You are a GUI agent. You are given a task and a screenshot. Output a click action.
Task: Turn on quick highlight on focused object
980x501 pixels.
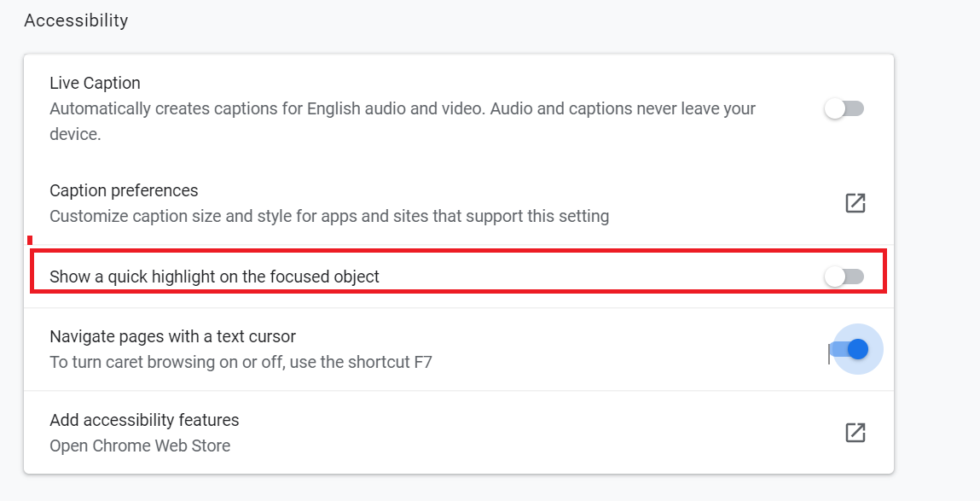point(844,277)
